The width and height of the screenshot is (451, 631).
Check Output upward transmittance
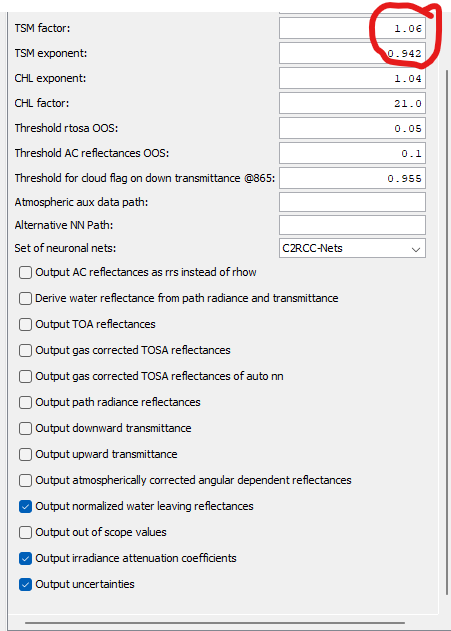point(25,454)
